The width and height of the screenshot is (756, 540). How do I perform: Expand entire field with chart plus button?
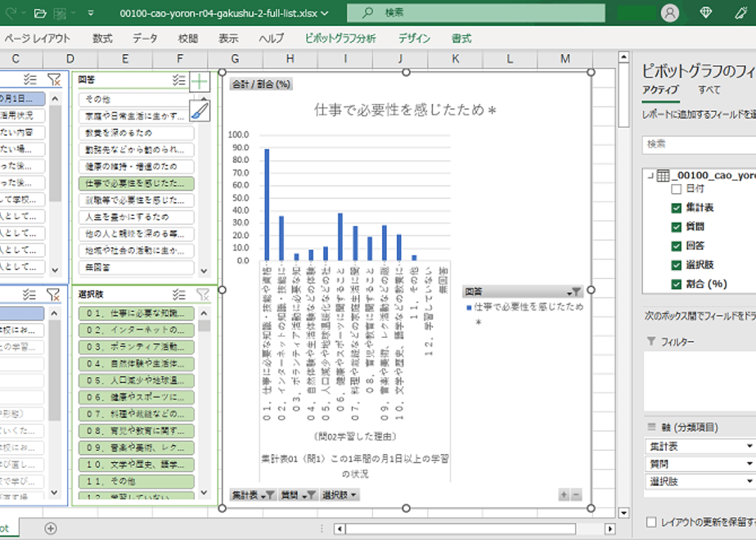click(564, 495)
